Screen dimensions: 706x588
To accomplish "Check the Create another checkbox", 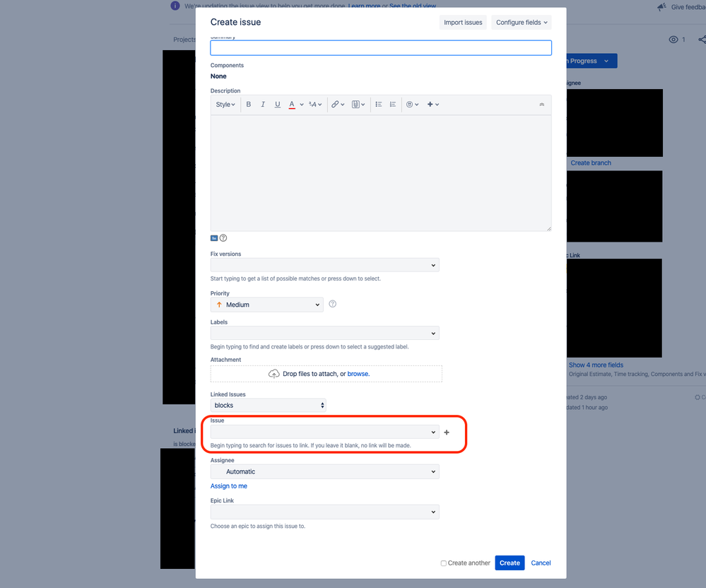I will (444, 563).
